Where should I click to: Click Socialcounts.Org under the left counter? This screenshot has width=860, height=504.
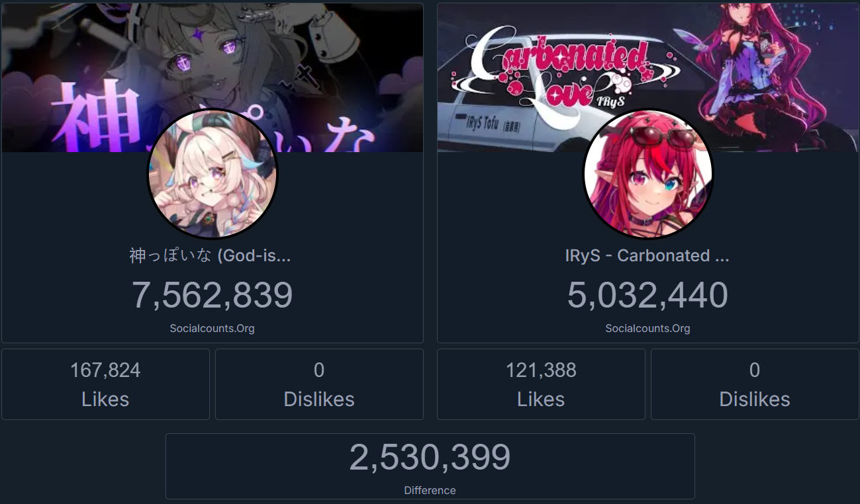[212, 328]
